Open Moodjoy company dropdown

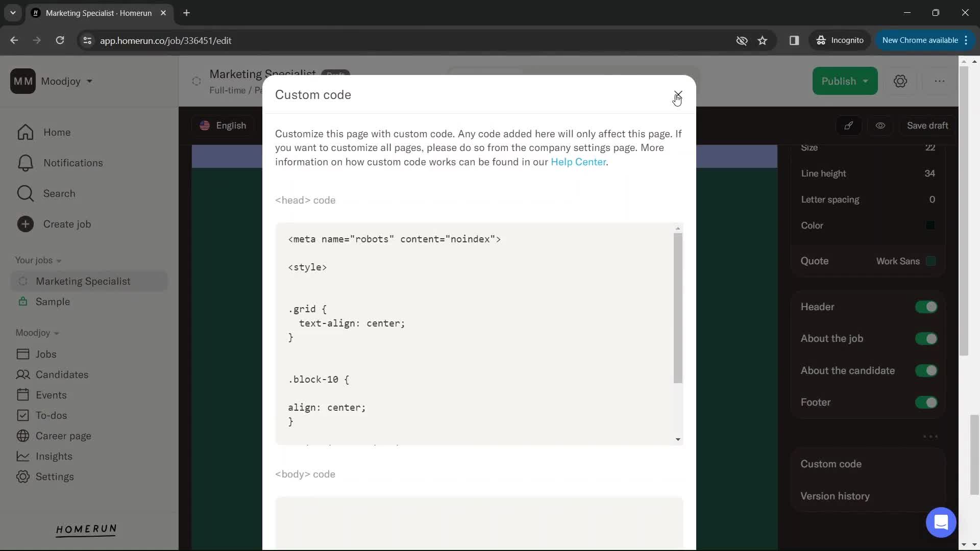[x=66, y=82]
